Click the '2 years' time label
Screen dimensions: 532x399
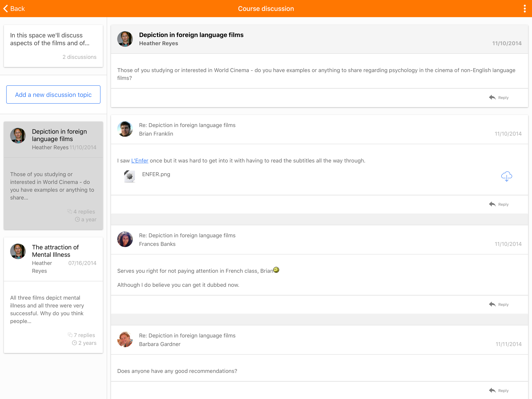tap(87, 343)
